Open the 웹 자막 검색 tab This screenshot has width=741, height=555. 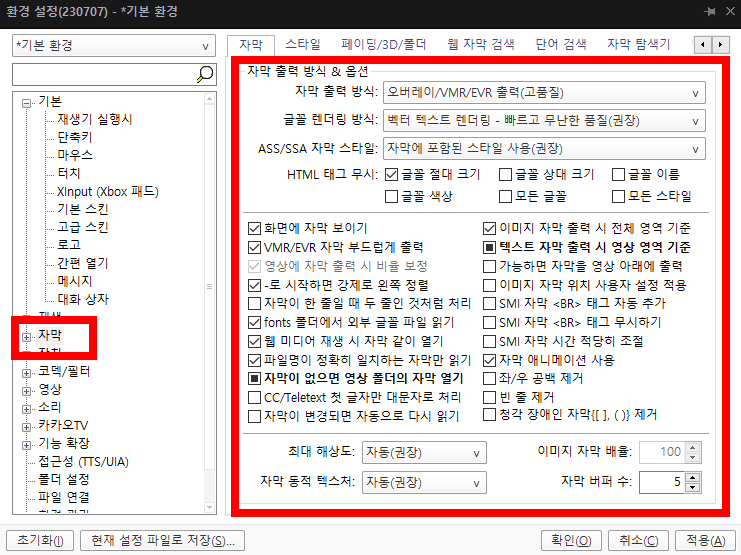click(481, 44)
